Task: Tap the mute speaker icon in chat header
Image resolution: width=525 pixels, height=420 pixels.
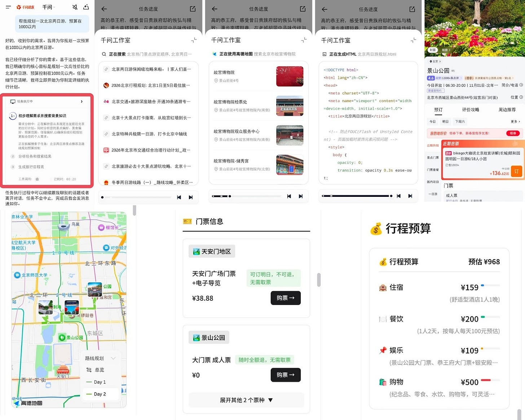Action: tap(75, 7)
